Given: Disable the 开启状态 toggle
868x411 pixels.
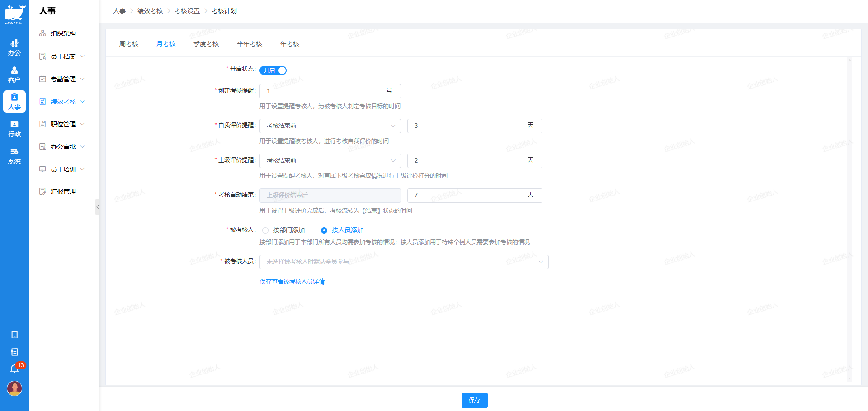Looking at the screenshot, I should (273, 70).
